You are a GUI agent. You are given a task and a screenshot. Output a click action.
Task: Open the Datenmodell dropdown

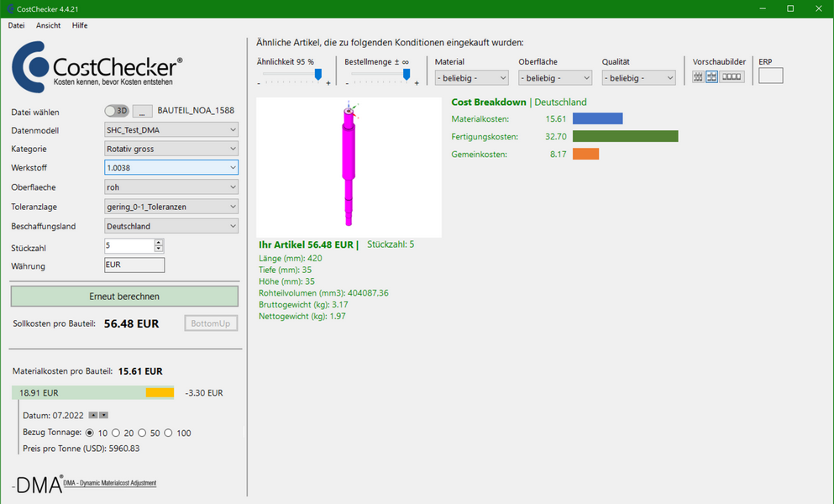pos(171,130)
